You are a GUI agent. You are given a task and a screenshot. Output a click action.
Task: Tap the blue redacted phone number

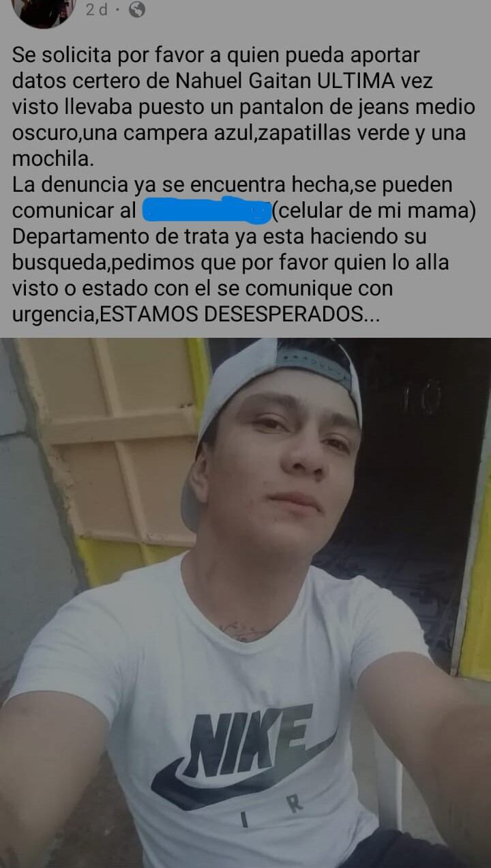click(x=207, y=211)
